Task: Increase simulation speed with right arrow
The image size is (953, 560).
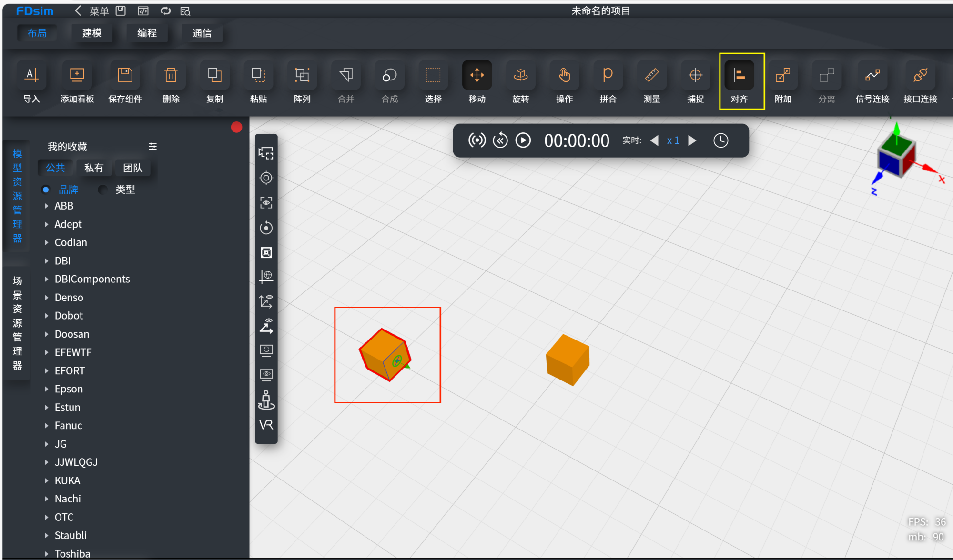Action: 693,140
